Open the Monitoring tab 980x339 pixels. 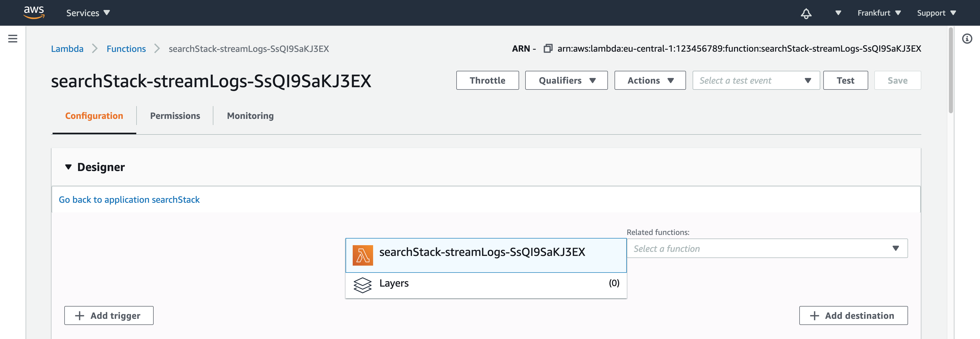coord(250,115)
